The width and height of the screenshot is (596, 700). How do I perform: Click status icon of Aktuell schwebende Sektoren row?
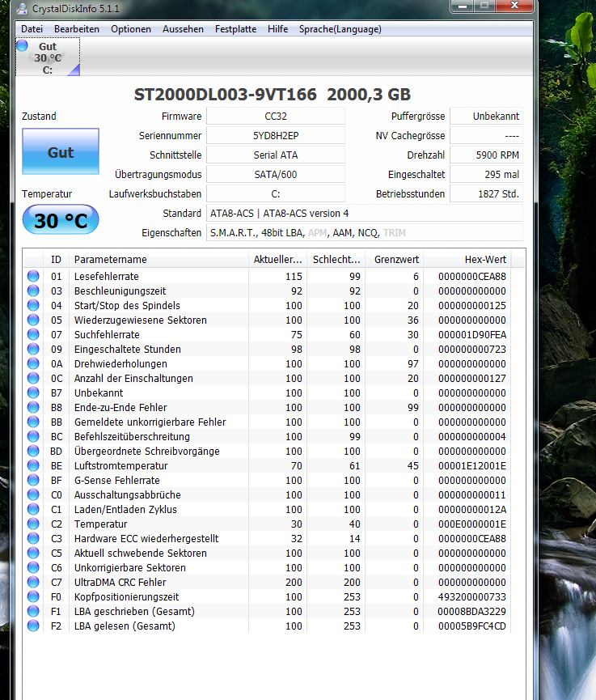click(x=33, y=554)
